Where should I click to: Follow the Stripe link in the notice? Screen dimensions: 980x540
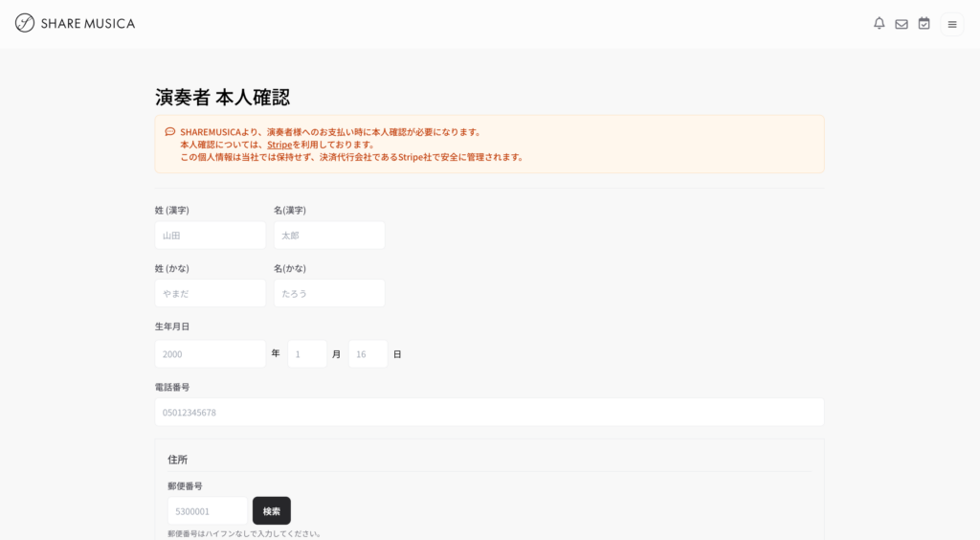click(x=279, y=145)
